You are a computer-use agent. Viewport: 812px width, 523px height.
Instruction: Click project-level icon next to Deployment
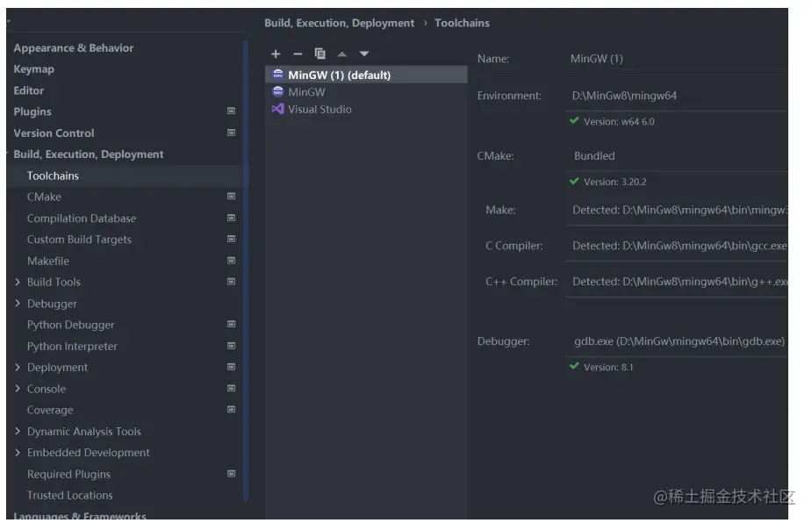(232, 367)
